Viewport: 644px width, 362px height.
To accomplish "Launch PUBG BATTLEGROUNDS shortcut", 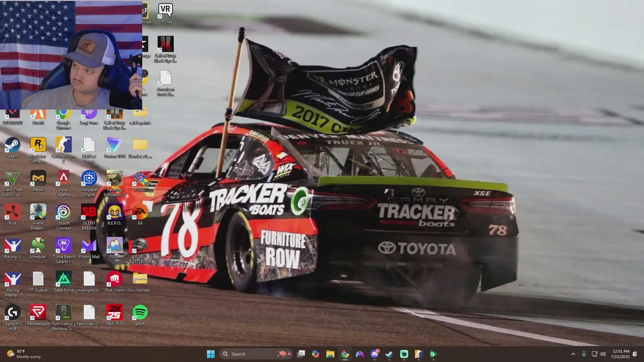I will pos(140,250).
